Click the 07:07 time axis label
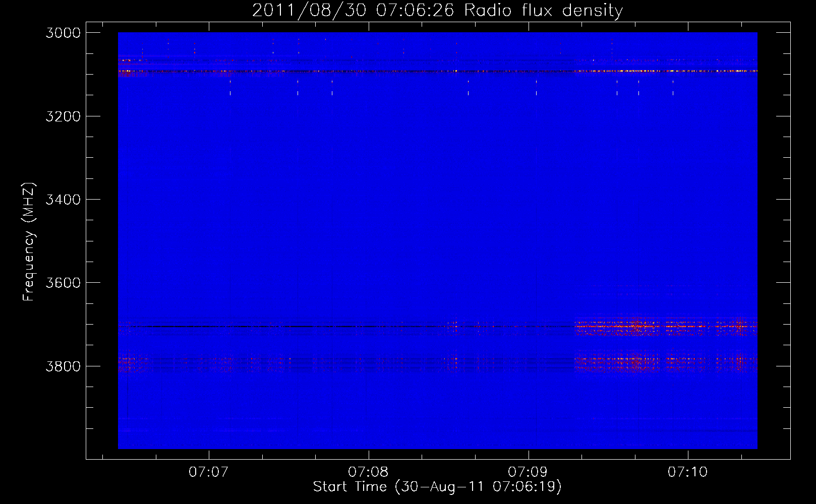 coord(208,472)
